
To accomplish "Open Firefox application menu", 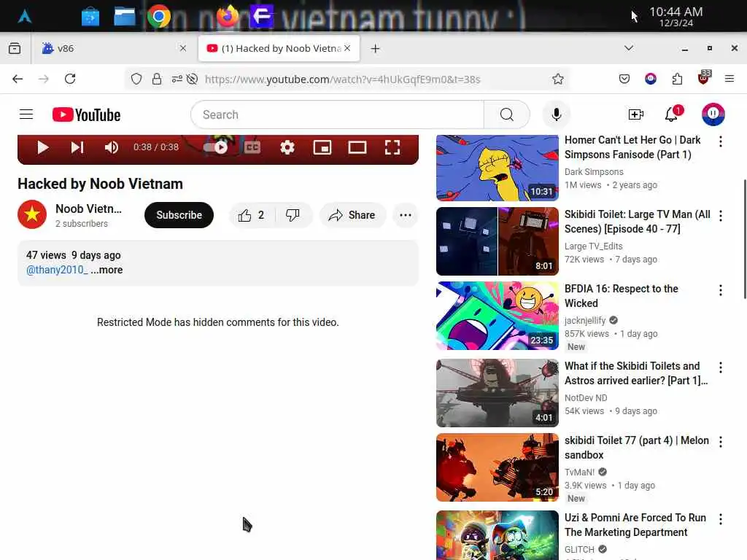I will (729, 79).
